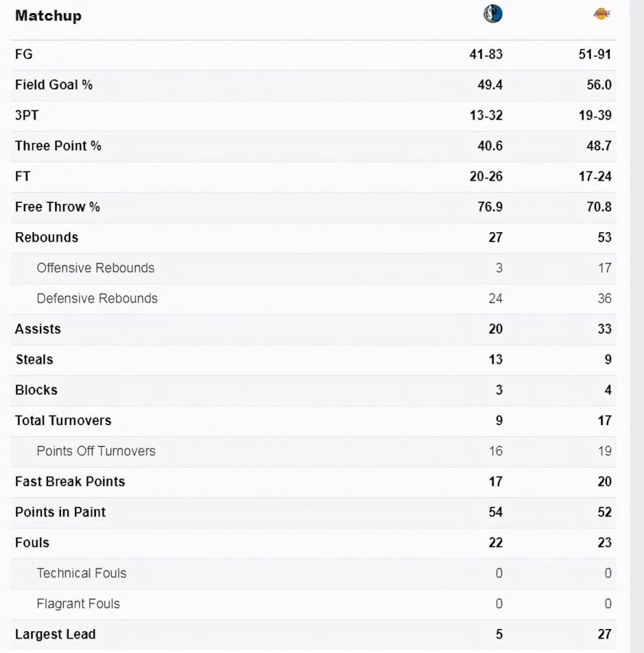Click the Fouls row label
Image resolution: width=644 pixels, height=653 pixels.
(32, 542)
